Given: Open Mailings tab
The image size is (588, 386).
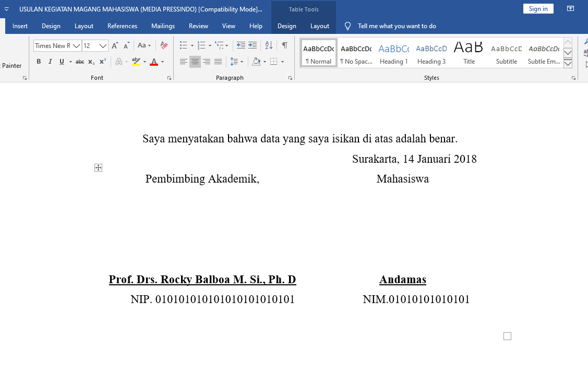Looking at the screenshot, I should click(163, 26).
